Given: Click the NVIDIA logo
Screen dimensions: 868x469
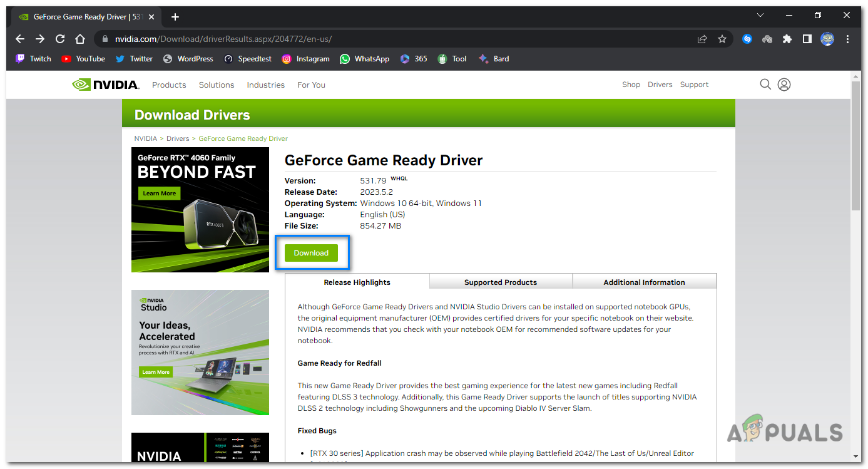Looking at the screenshot, I should (105, 84).
